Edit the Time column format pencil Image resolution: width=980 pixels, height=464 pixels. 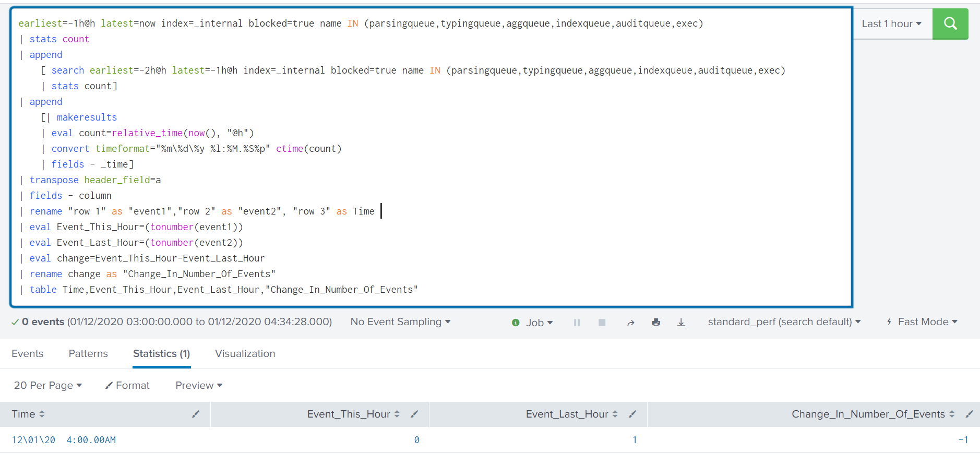click(196, 414)
